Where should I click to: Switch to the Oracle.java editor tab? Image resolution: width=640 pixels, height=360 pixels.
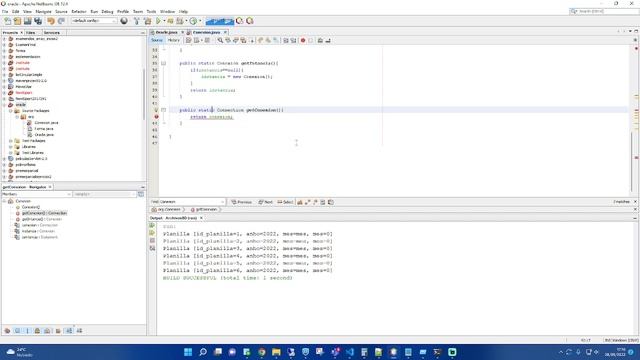point(167,32)
